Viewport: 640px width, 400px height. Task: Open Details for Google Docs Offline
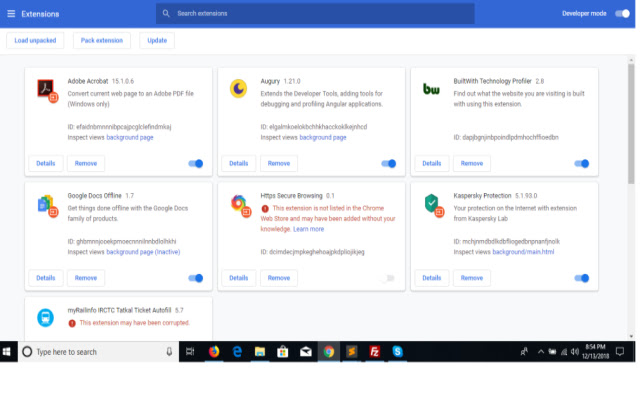[x=46, y=278]
